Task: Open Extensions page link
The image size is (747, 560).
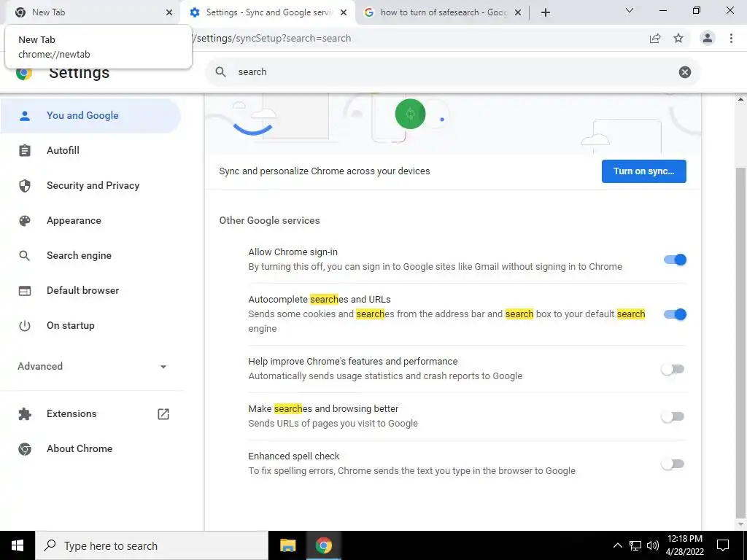Action: click(x=90, y=414)
